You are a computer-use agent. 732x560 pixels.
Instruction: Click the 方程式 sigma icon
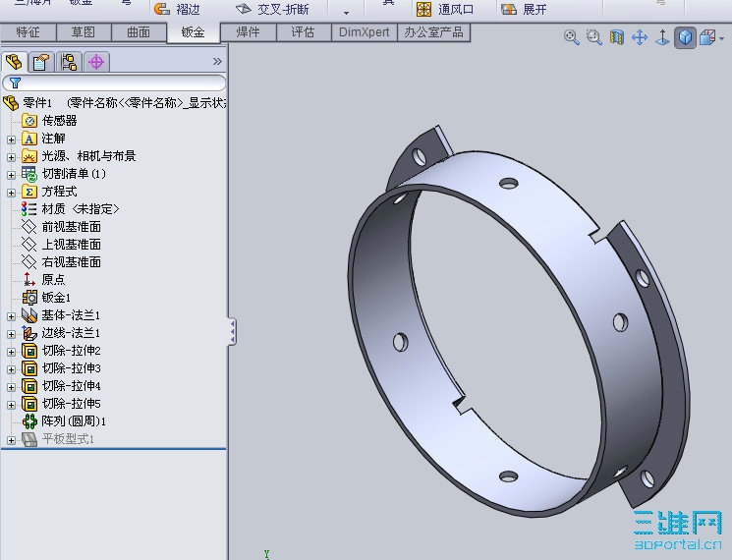tap(29, 192)
